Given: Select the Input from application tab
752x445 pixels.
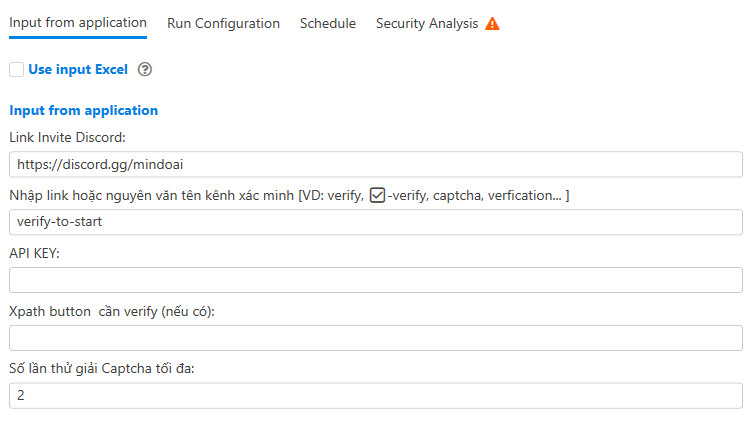Looking at the screenshot, I should (78, 23).
